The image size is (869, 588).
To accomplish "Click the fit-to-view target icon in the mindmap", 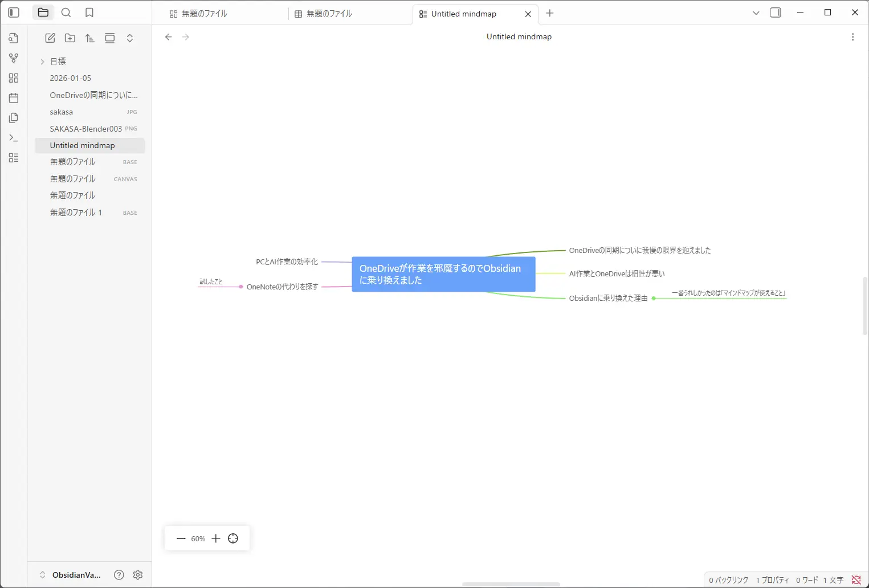I will pyautogui.click(x=233, y=538).
